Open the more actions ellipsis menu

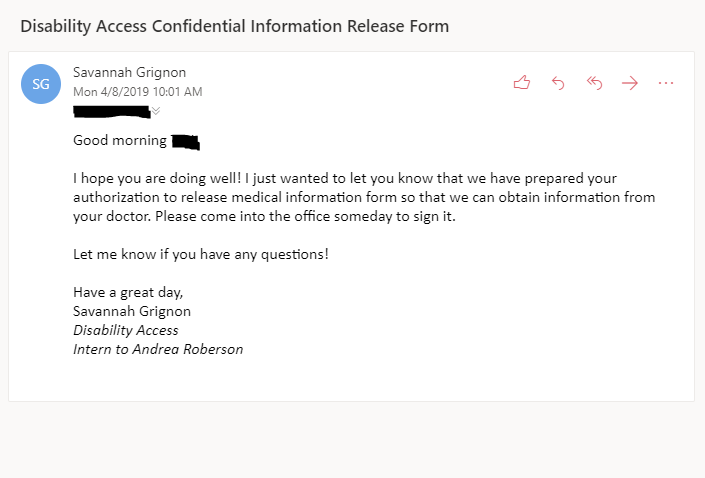[x=666, y=83]
